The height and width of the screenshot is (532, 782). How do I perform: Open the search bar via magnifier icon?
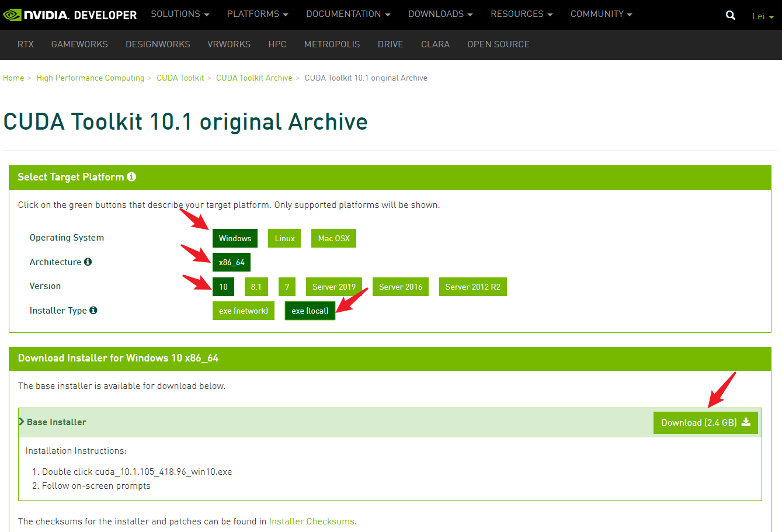(x=730, y=15)
